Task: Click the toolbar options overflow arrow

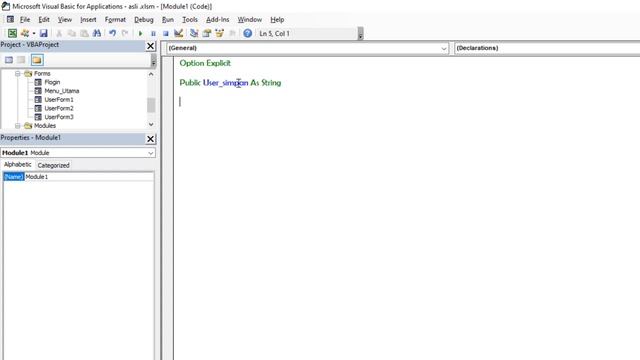Action: click(x=360, y=34)
